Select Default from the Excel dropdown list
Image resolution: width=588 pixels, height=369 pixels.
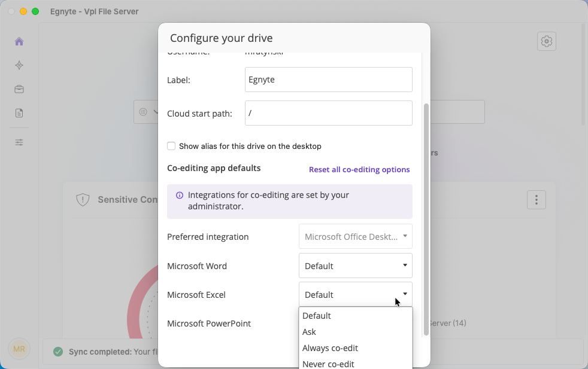pos(356,316)
